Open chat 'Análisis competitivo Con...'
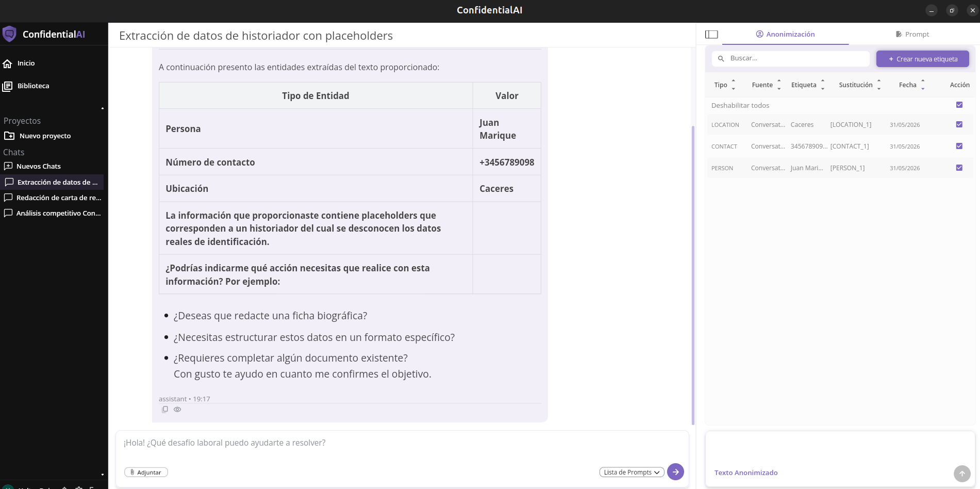Viewport: 980px width, 489px height. coord(53,213)
